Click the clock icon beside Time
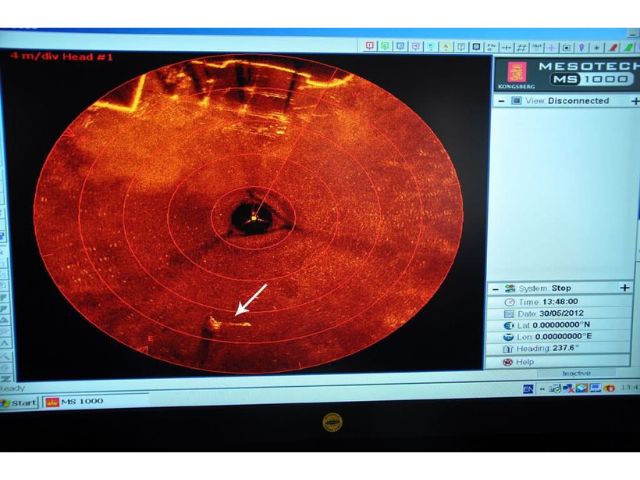 [510, 302]
